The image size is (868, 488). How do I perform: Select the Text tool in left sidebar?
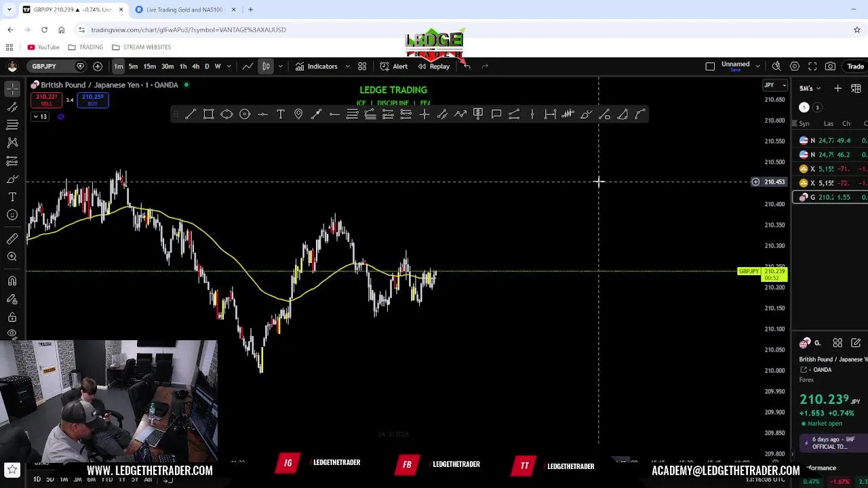pos(12,197)
